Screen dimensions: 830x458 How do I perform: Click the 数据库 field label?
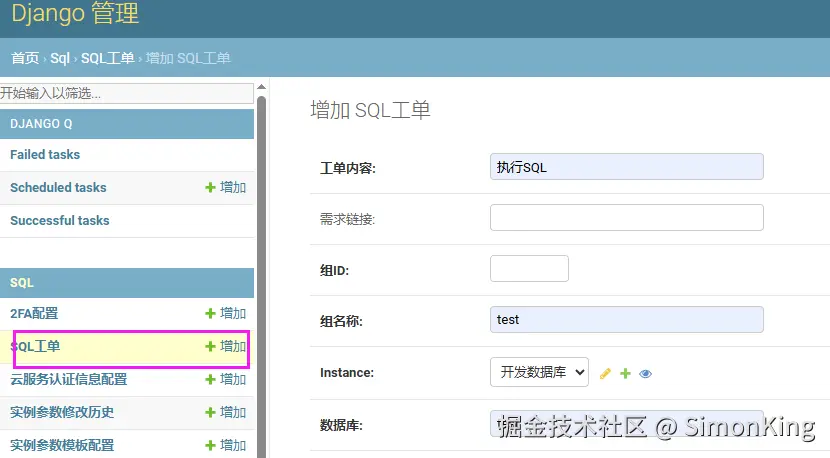pyautogui.click(x=341, y=425)
